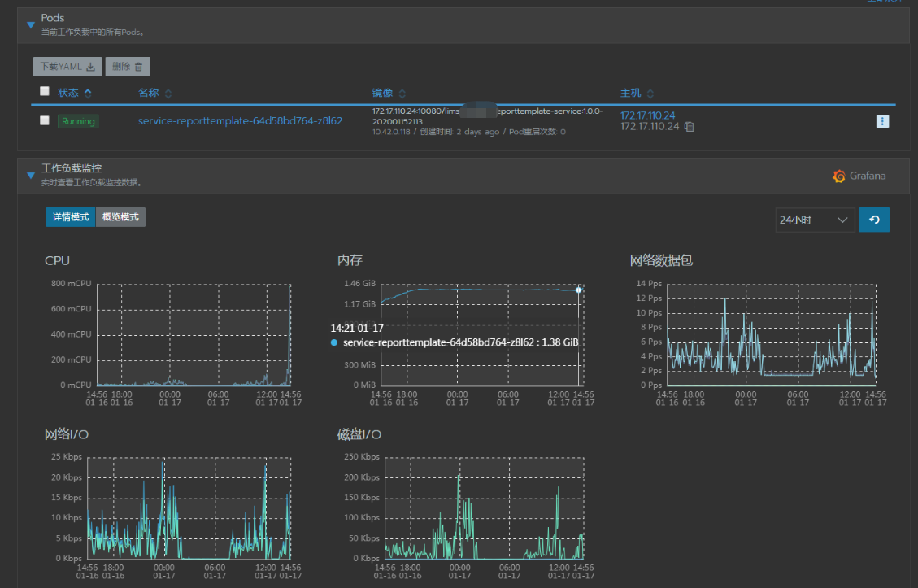The width and height of the screenshot is (918, 588).
Task: Sort by status column arrows
Action: click(x=88, y=93)
